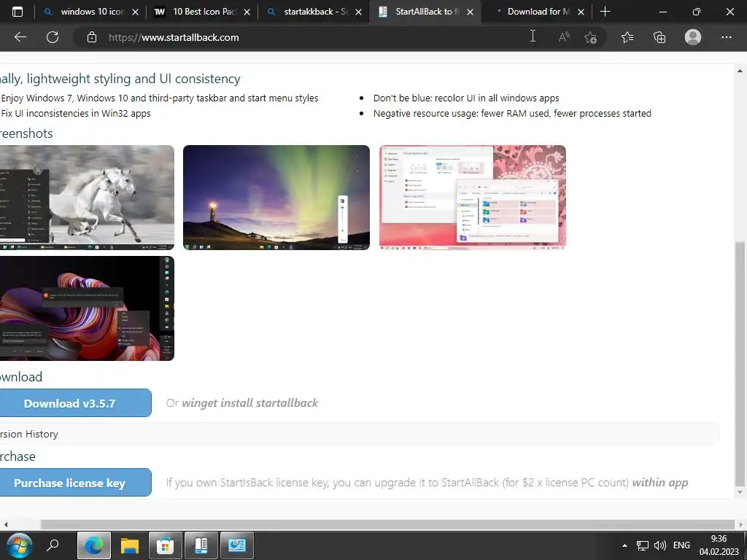Close the 'StartAllBack to fi' tab
This screenshot has width=747, height=560.
click(471, 12)
